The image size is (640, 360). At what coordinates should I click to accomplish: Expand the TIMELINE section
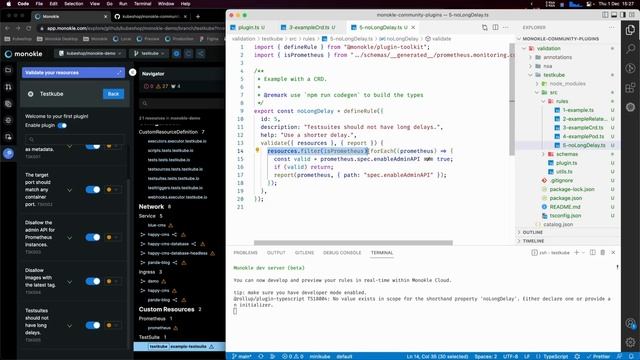[x=533, y=241]
